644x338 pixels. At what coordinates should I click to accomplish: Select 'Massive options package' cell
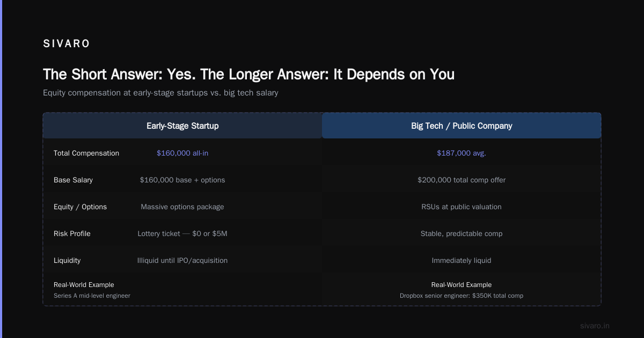pos(182,207)
